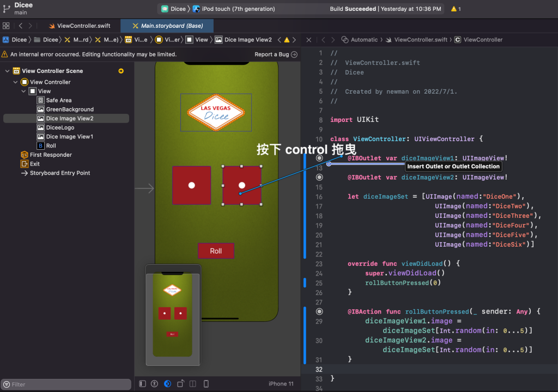This screenshot has width=558, height=392.
Task: Select GreenBackground in the document outline
Action: [70, 109]
